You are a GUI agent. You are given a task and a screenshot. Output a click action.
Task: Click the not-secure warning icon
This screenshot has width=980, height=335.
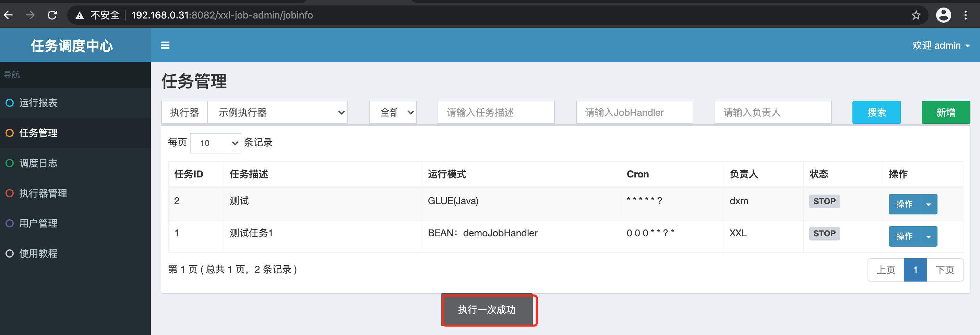80,15
